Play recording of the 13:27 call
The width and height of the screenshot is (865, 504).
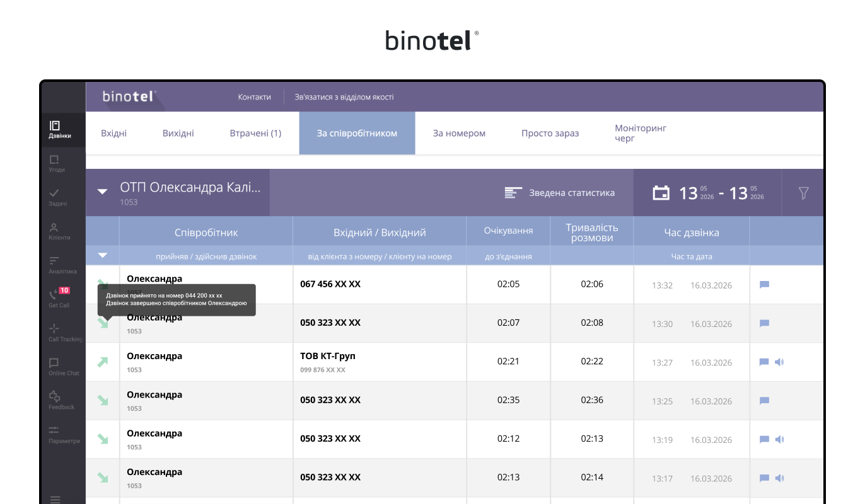tap(779, 362)
